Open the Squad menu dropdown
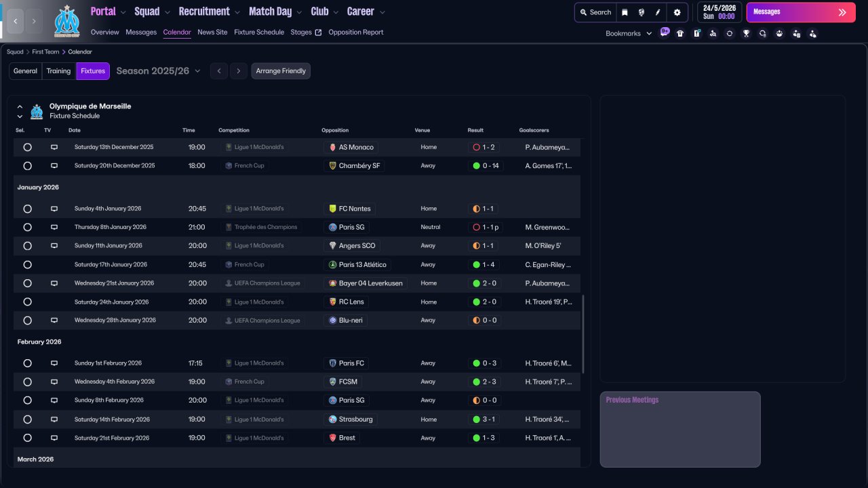The height and width of the screenshot is (488, 868). point(152,12)
